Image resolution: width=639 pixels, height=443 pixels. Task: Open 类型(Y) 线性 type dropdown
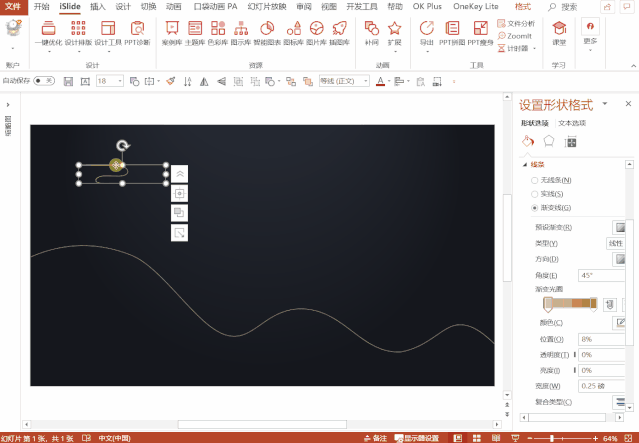(x=616, y=243)
